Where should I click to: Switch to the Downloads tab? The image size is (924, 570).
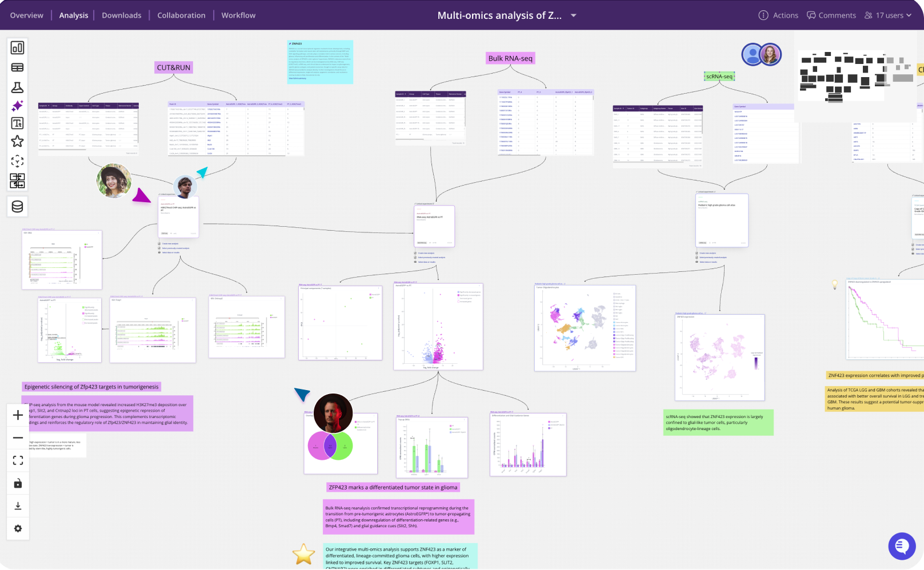pos(121,15)
